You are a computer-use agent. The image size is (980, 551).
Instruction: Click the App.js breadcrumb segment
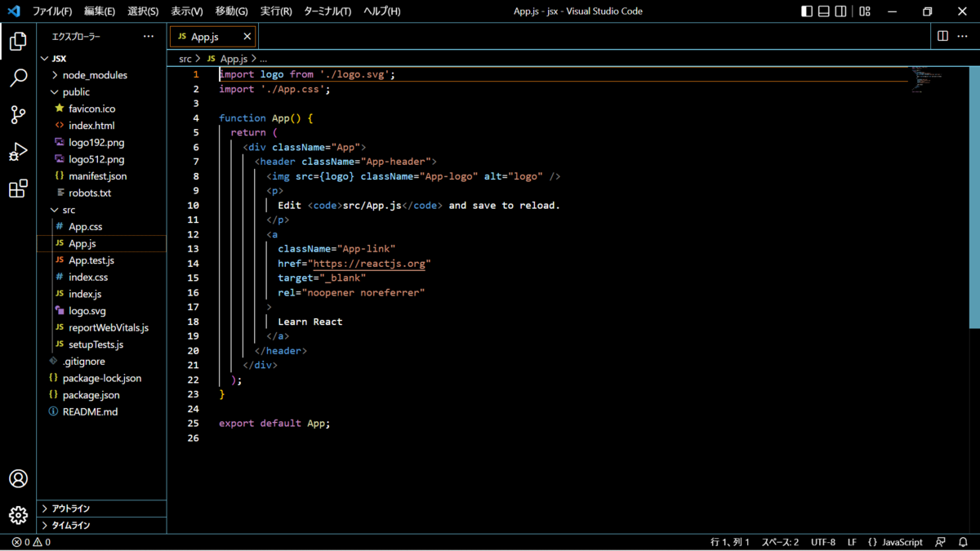click(x=227, y=59)
